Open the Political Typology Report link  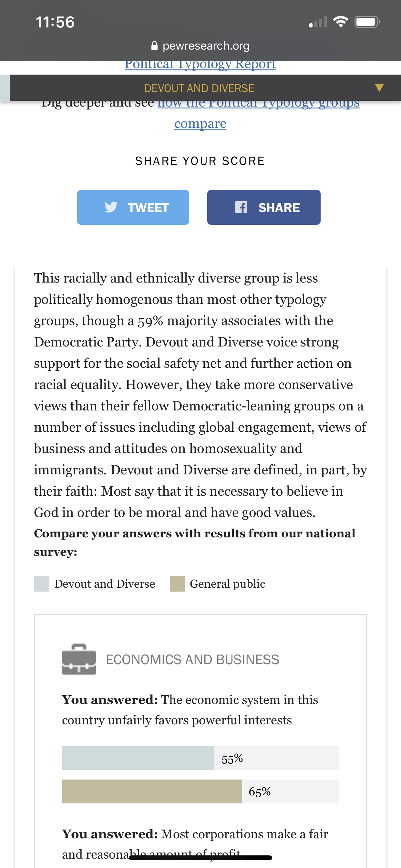tap(200, 64)
